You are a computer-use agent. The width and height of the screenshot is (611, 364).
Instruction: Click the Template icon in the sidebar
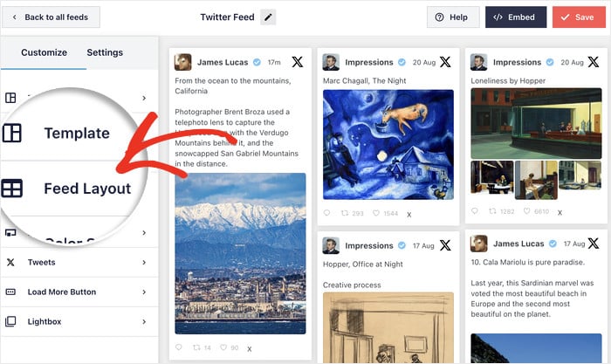coord(12,134)
